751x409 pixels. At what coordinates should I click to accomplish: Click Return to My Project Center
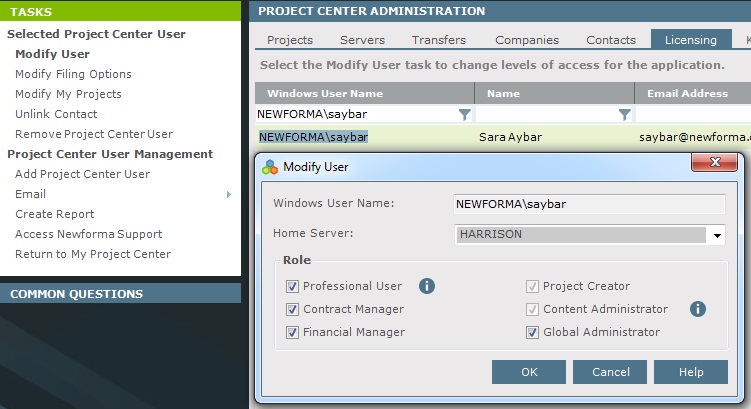[x=93, y=254]
